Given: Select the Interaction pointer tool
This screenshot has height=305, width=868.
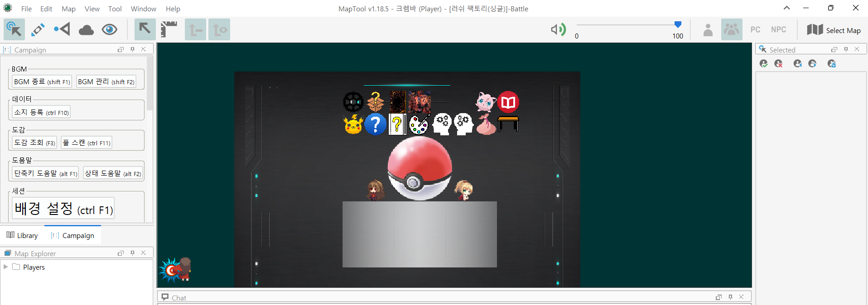Looking at the screenshot, I should 14,29.
